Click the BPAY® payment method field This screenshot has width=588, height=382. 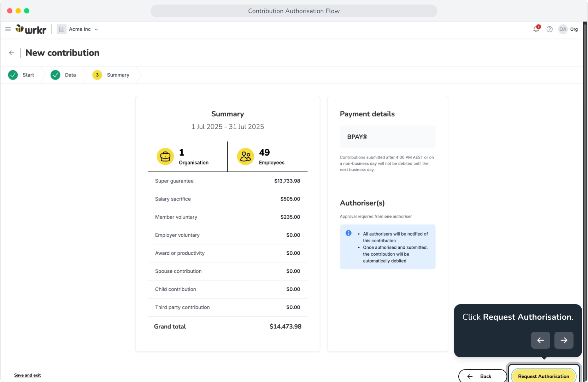tap(388, 137)
